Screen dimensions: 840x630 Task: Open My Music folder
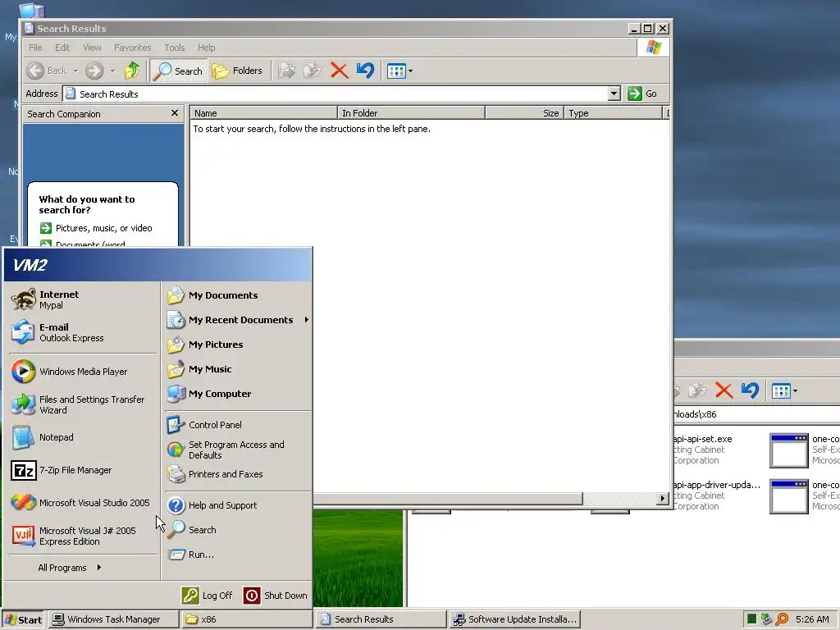click(237, 369)
